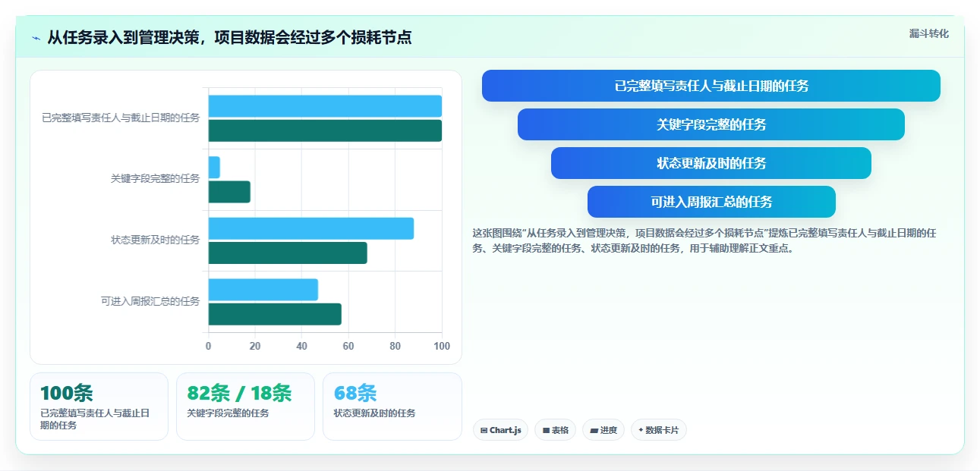Click the 漏斗转化 label in the header
The height and width of the screenshot is (471, 980).
[x=928, y=33]
